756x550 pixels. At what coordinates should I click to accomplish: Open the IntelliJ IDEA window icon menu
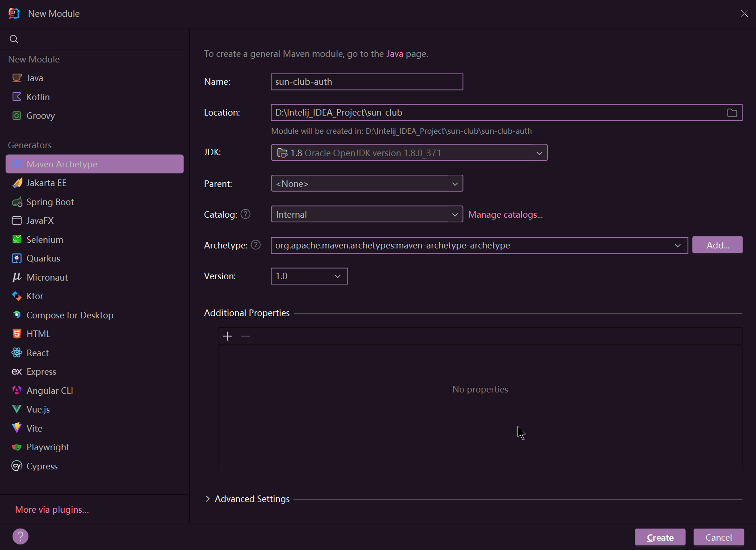tap(14, 14)
